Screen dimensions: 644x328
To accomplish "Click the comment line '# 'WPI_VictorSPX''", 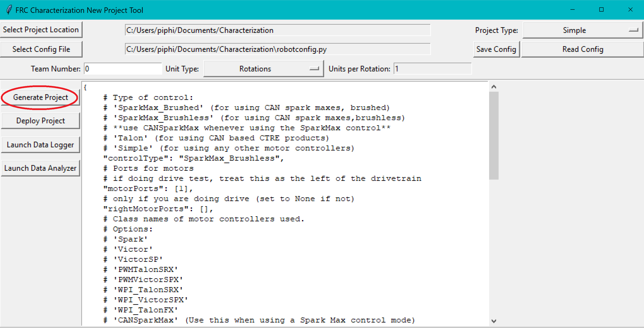I will tap(145, 300).
